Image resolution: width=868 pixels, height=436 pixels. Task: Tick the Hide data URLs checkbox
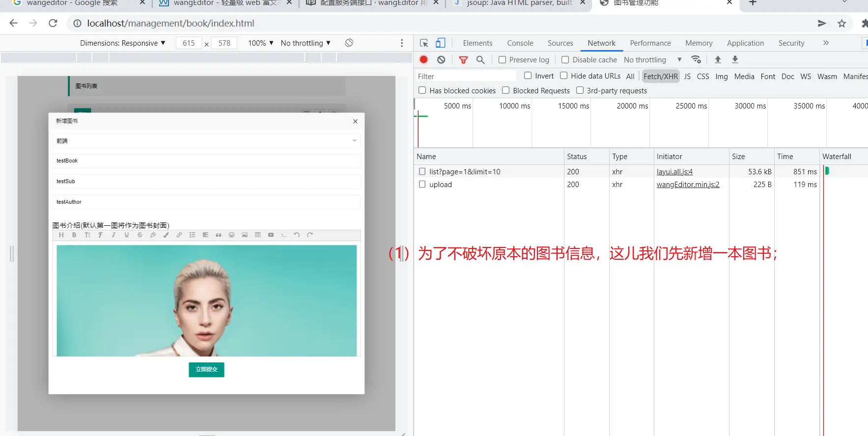[x=564, y=76]
